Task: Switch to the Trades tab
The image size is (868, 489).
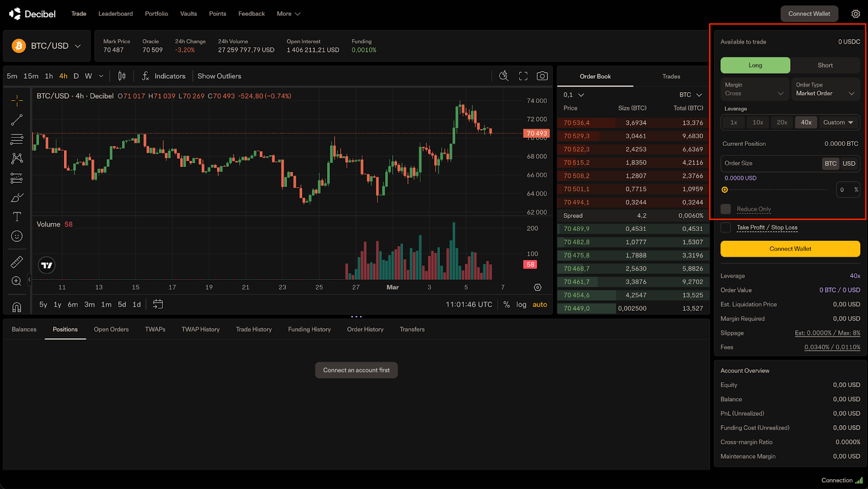Action: coord(671,76)
